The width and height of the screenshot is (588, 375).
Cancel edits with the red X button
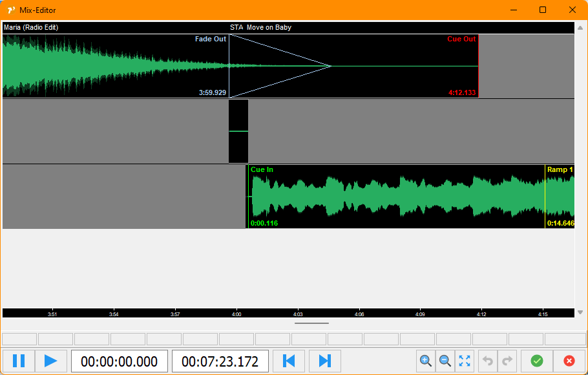(x=569, y=361)
